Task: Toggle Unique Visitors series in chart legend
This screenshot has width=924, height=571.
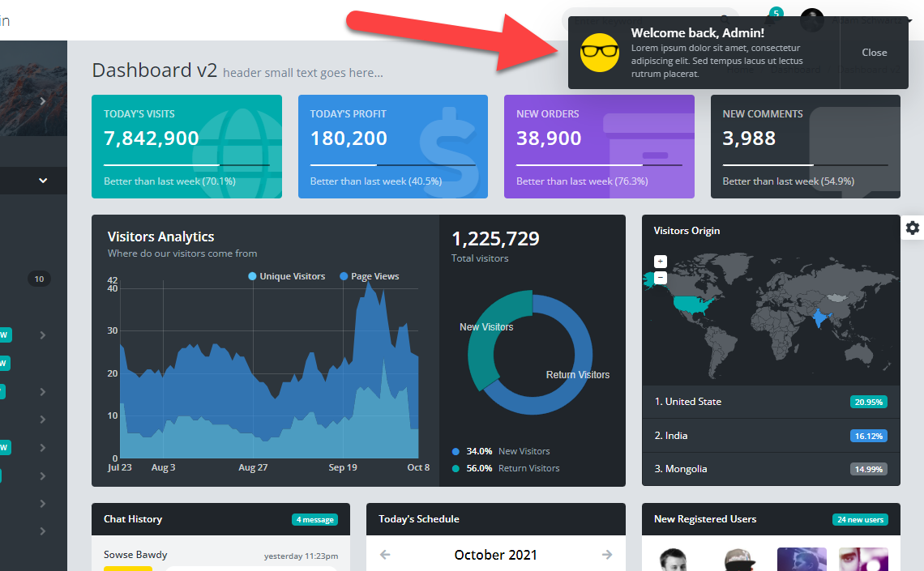Action: [x=286, y=276]
